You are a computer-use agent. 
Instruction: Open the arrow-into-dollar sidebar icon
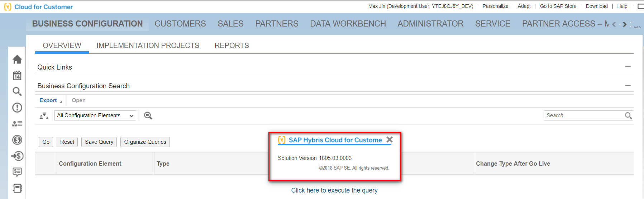17,156
